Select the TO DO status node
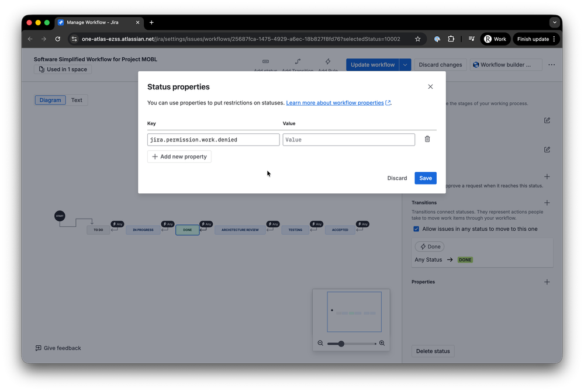Screen dimensions: 584x392 coord(98,230)
